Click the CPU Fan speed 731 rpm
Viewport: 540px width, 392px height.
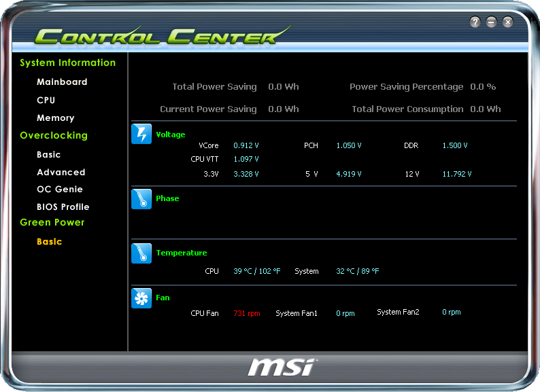click(x=247, y=313)
